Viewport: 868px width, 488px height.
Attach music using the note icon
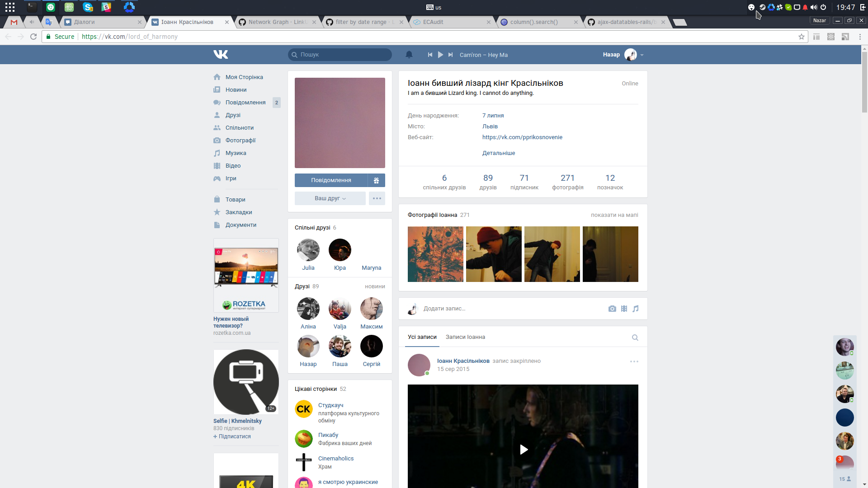click(x=636, y=309)
